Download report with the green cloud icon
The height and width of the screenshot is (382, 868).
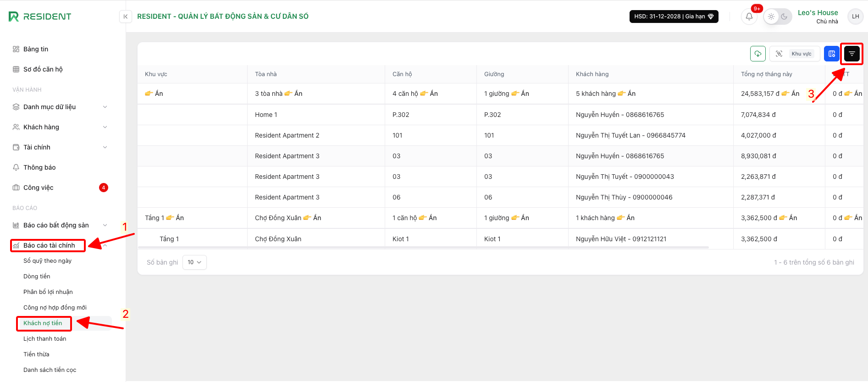point(758,54)
